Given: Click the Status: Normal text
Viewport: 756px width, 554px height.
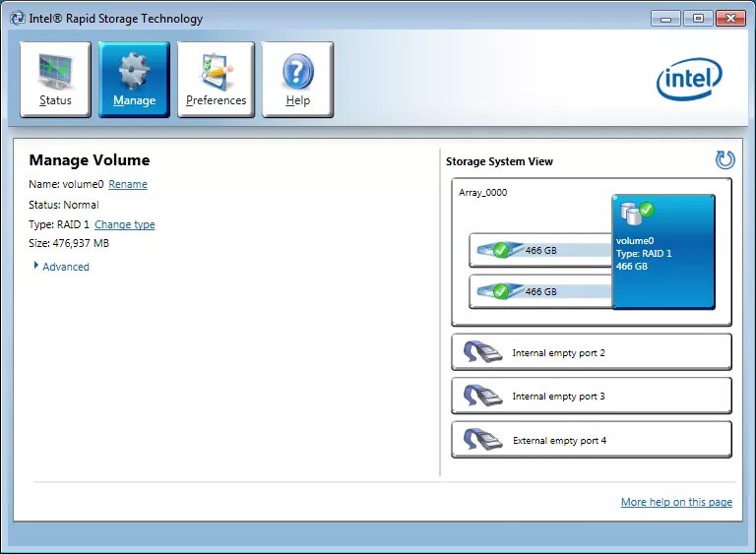Looking at the screenshot, I should [x=64, y=205].
